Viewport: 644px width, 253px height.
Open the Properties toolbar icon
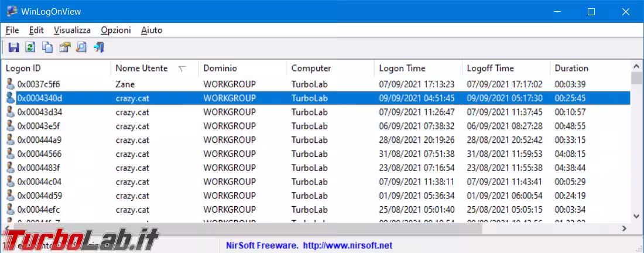pos(64,47)
